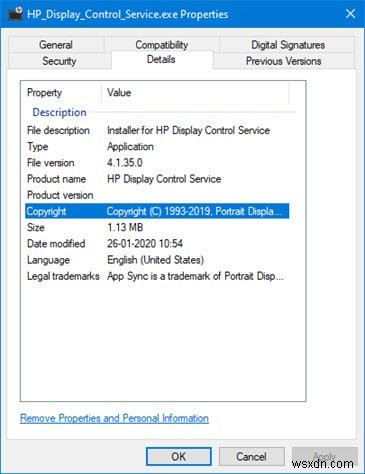Select the Size property row
The width and height of the screenshot is (365, 474).
pos(157,228)
